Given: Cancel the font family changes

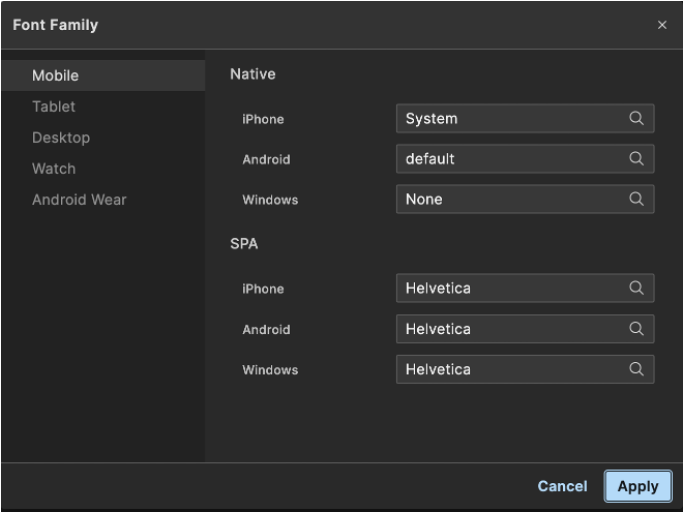Looking at the screenshot, I should pos(562,486).
